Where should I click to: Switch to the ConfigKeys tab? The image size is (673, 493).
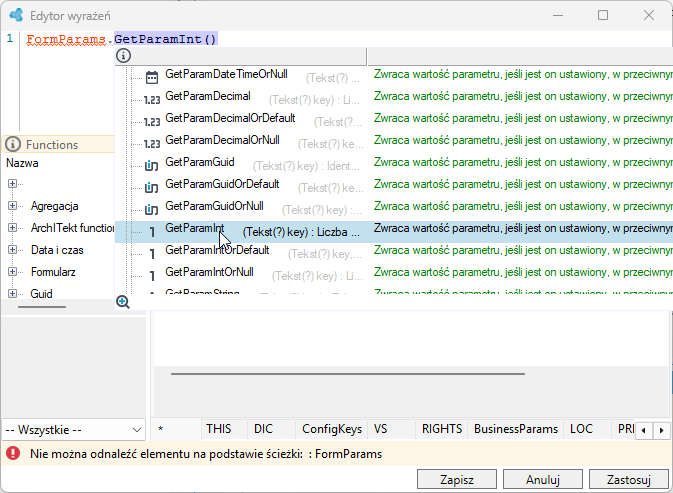point(331,429)
